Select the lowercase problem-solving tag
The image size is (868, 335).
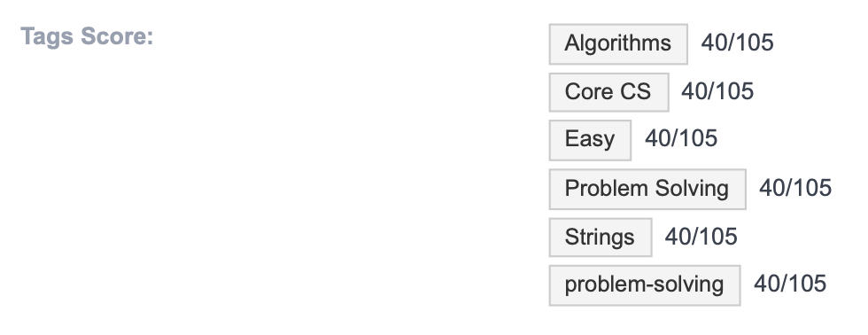click(645, 285)
